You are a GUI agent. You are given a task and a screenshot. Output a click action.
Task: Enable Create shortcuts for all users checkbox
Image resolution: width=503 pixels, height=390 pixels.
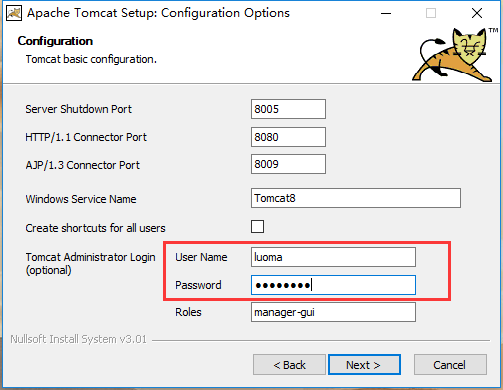(x=257, y=227)
